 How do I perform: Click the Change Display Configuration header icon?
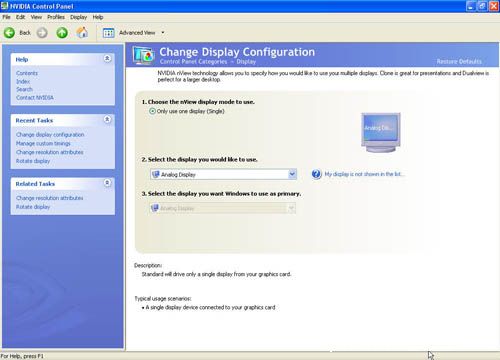point(143,55)
